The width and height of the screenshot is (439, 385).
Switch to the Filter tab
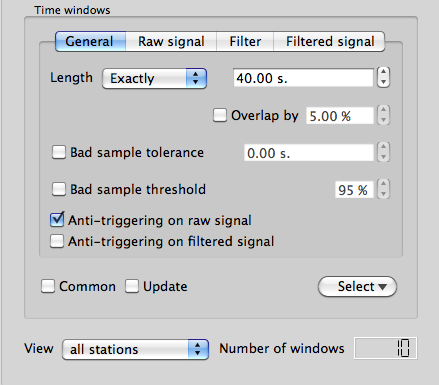coord(245,42)
